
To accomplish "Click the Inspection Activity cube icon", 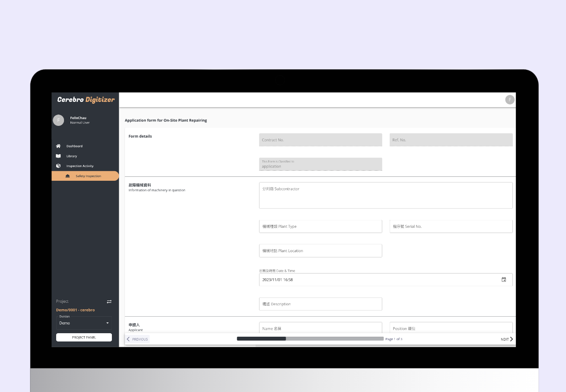I will pyautogui.click(x=58, y=166).
